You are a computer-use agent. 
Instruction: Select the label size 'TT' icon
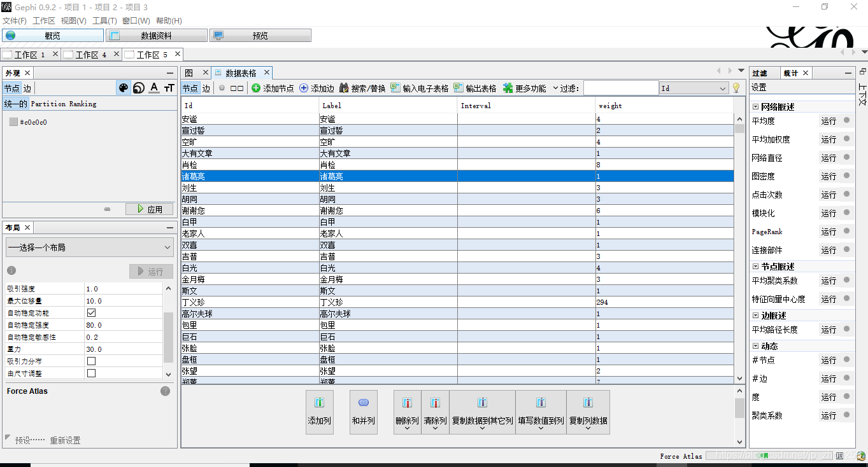click(169, 88)
